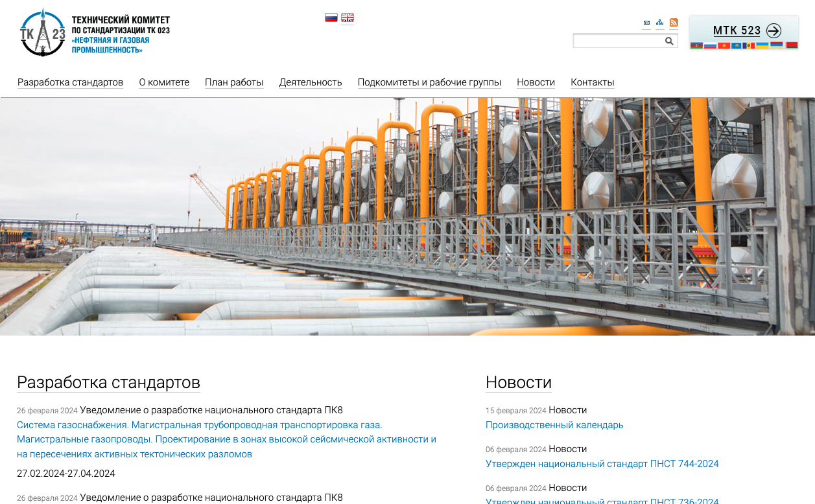The height and width of the screenshot is (504, 815).
Task: Open the Разработка стандартов menu
Action: tap(70, 82)
